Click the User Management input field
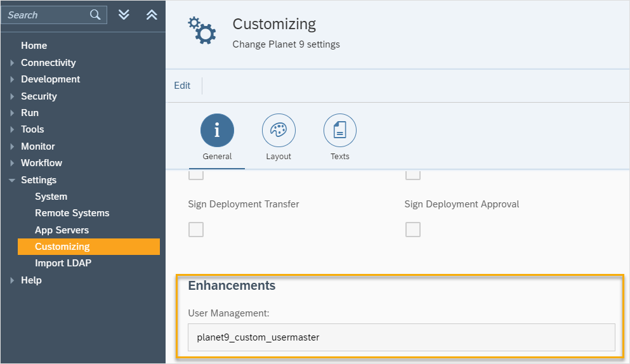 [x=401, y=337]
